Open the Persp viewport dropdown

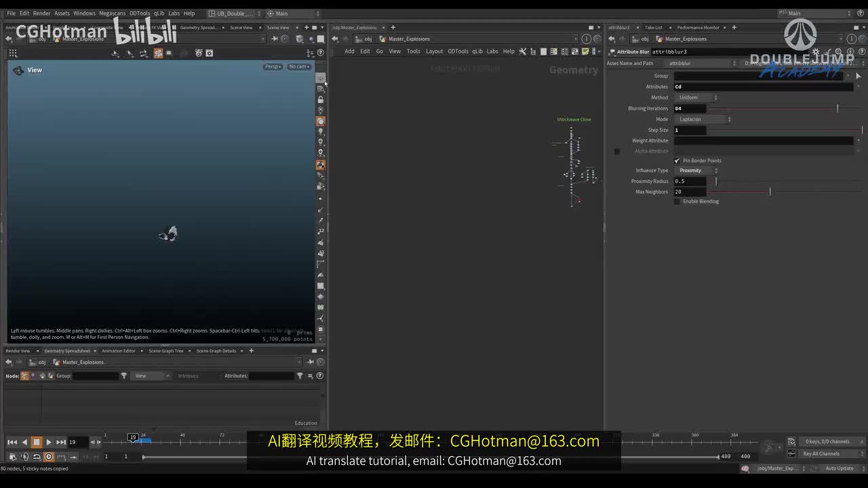(273, 66)
